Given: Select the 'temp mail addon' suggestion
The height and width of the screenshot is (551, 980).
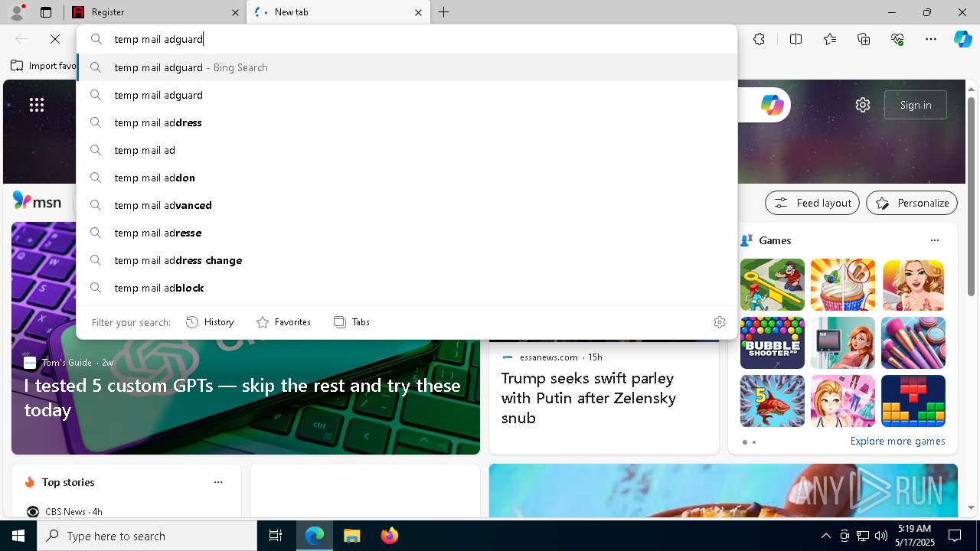Looking at the screenshot, I should [407, 178].
